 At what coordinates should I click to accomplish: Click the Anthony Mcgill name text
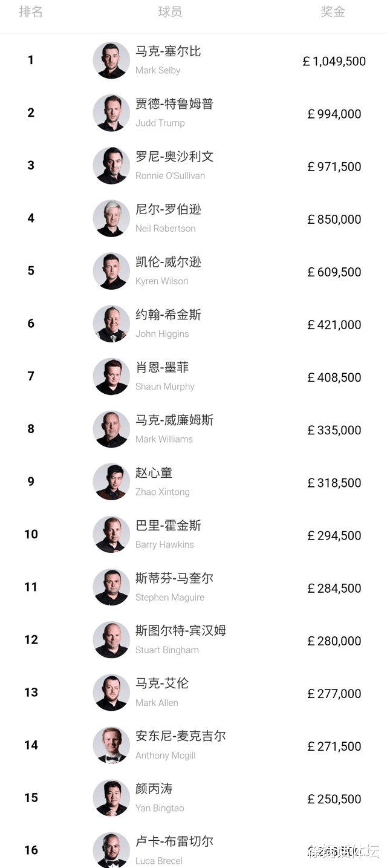click(166, 755)
